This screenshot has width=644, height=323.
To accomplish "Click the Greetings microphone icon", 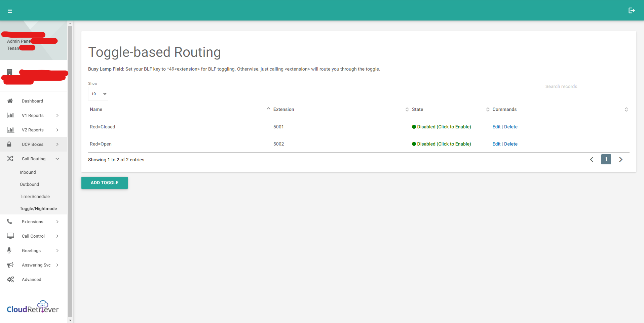I will point(9,250).
